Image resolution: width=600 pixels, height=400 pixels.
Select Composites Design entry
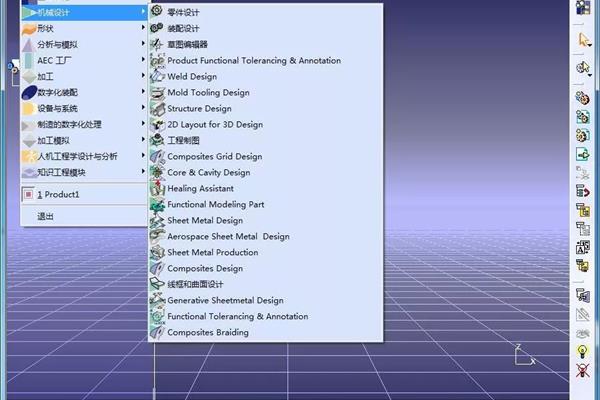[x=266, y=269]
